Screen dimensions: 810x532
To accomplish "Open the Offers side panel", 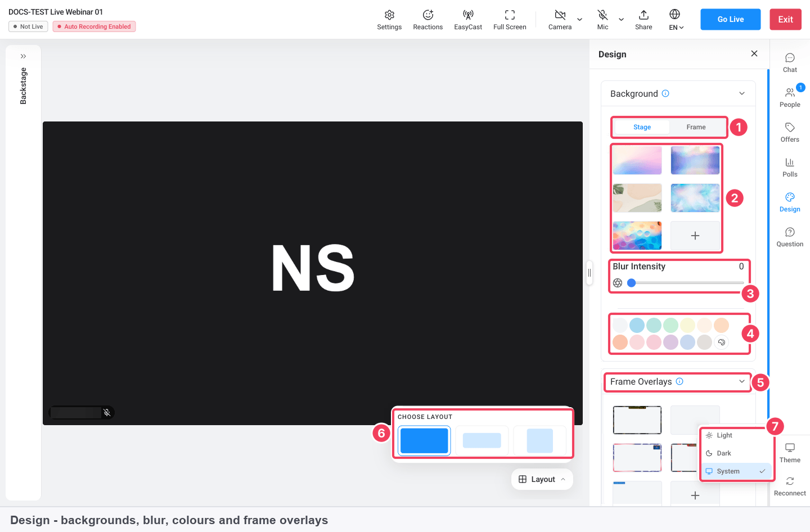I will click(790, 133).
